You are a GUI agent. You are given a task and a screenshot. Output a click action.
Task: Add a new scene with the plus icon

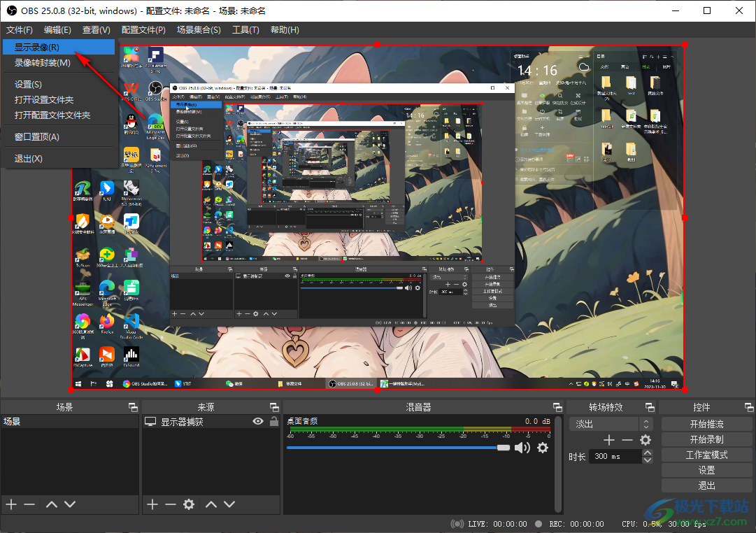[x=12, y=504]
